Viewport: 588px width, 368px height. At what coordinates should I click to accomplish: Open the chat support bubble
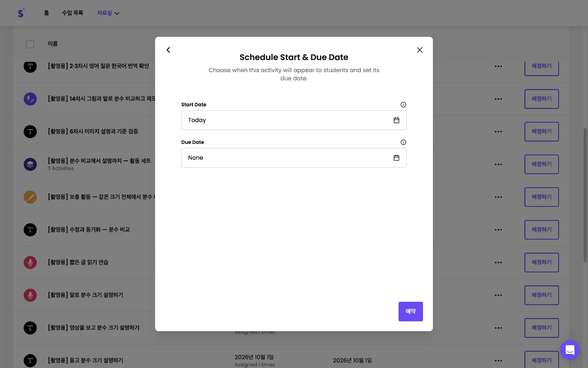click(x=570, y=350)
